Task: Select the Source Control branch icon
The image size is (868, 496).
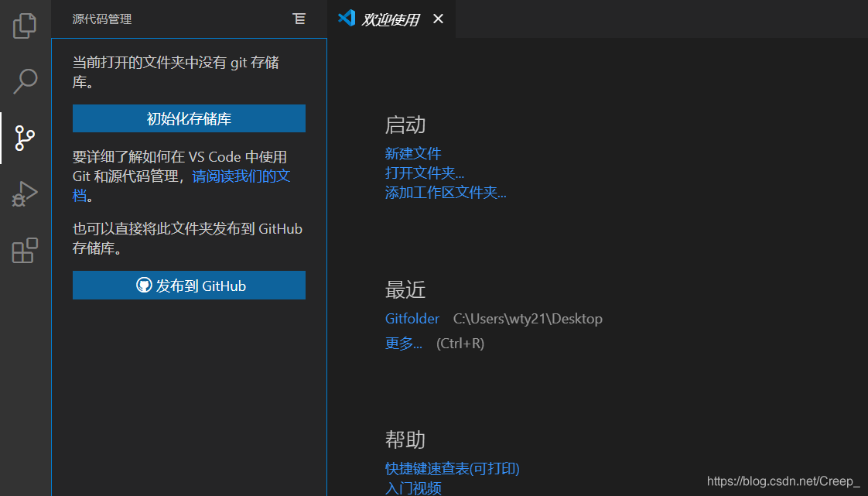Action: [24, 138]
